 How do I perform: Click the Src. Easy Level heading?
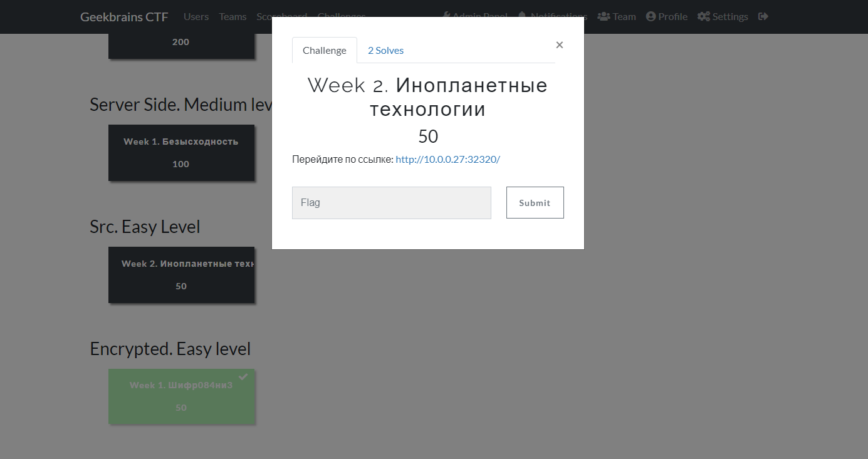145,227
